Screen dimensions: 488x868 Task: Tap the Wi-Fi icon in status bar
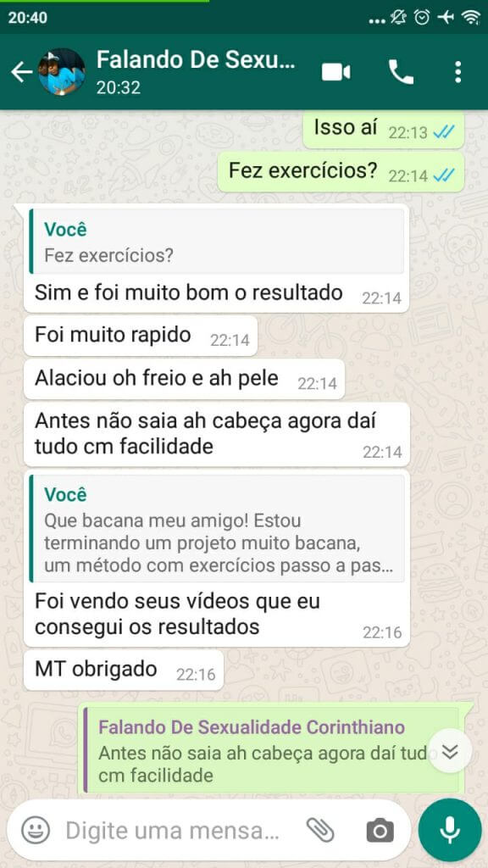click(x=471, y=18)
